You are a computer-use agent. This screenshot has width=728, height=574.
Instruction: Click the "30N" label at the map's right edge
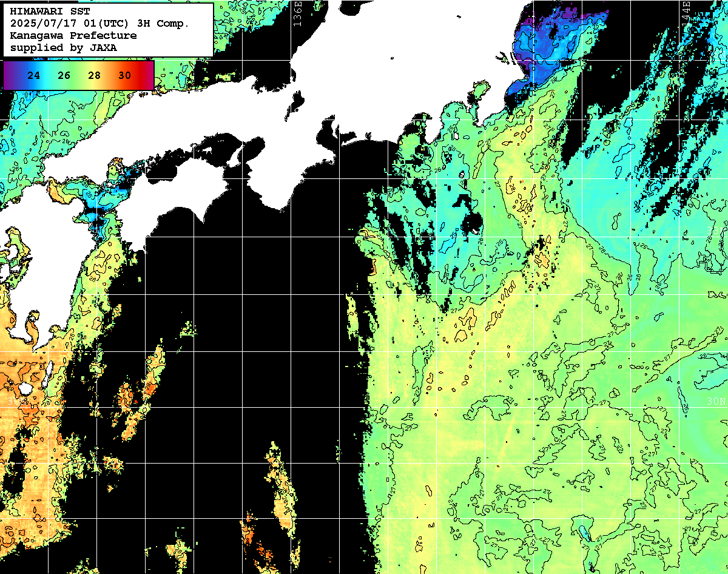click(716, 402)
